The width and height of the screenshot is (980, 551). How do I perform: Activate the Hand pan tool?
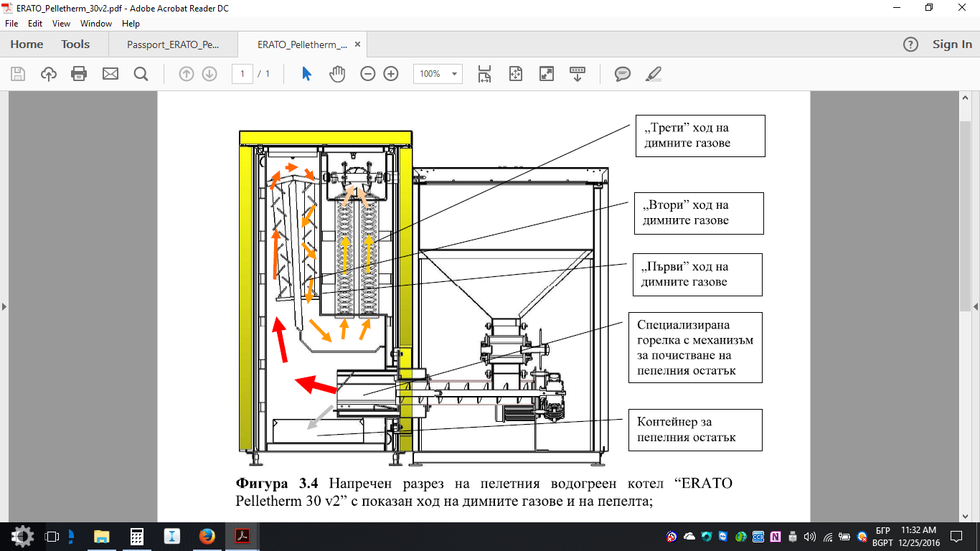(x=337, y=74)
